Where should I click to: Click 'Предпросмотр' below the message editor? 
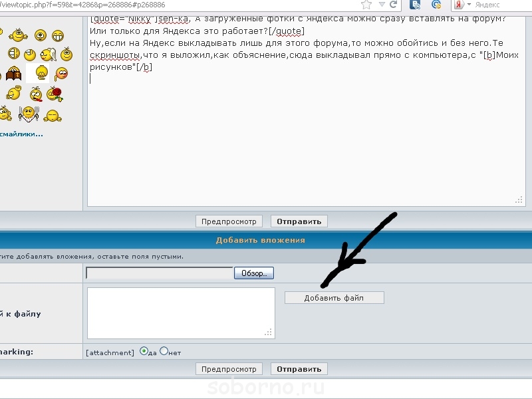click(x=229, y=221)
